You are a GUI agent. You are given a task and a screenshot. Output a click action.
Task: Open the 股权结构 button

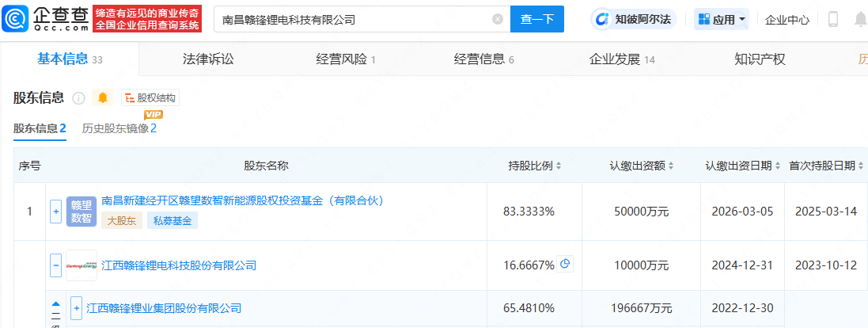pyautogui.click(x=150, y=98)
